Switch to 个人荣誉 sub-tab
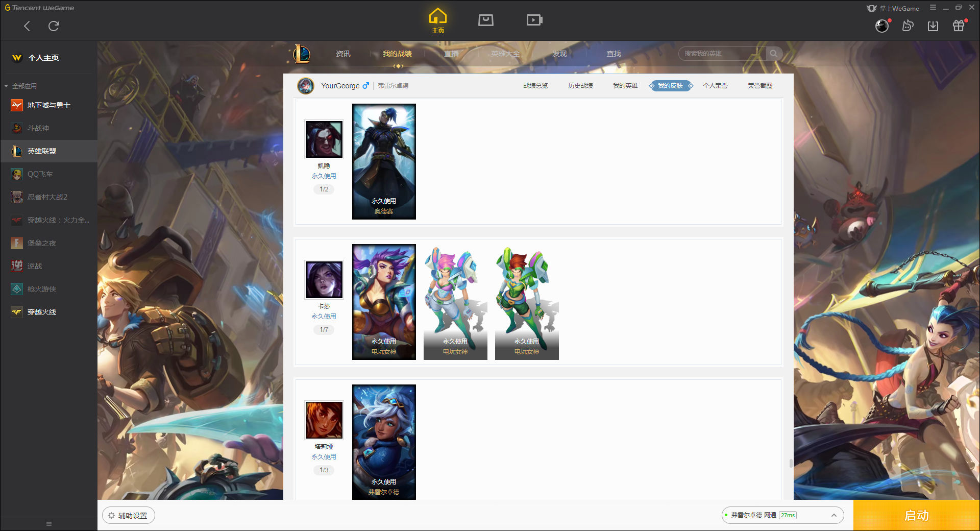The height and width of the screenshot is (531, 980). coord(715,86)
